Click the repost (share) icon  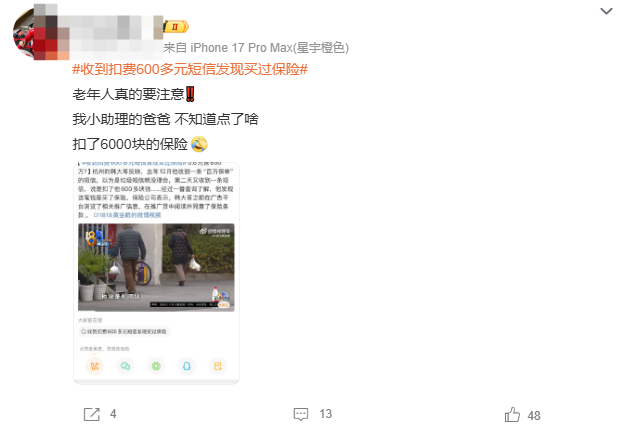pyautogui.click(x=91, y=414)
